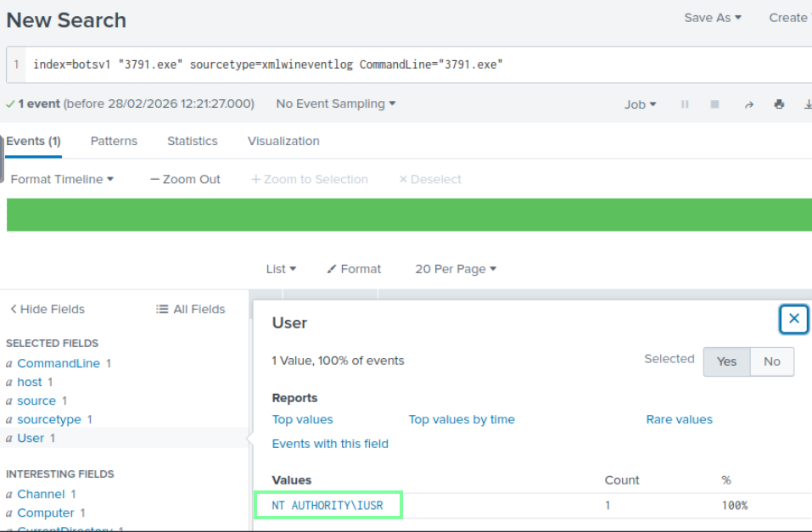Click the print results icon
The image size is (812, 532).
(779, 104)
